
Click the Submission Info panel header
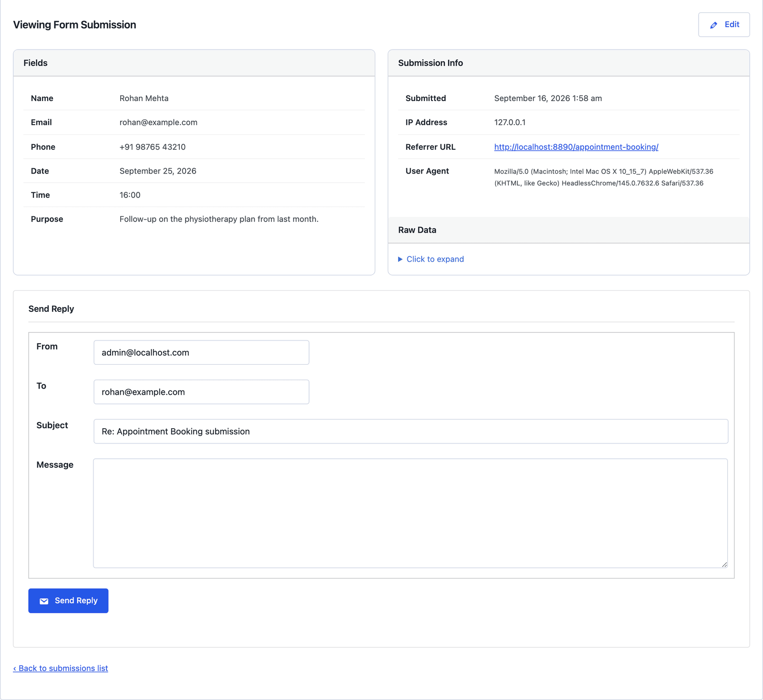pos(568,63)
